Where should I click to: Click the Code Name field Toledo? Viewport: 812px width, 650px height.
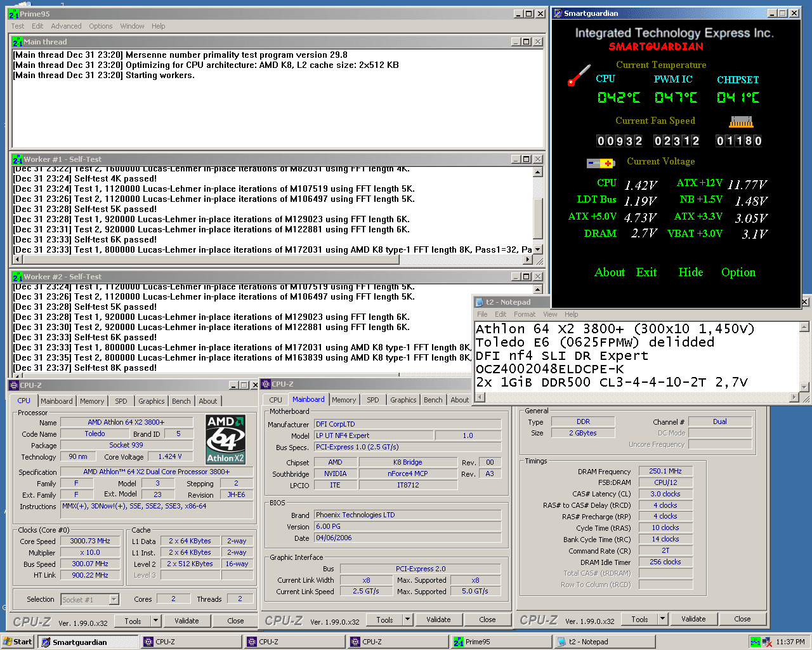coord(95,434)
